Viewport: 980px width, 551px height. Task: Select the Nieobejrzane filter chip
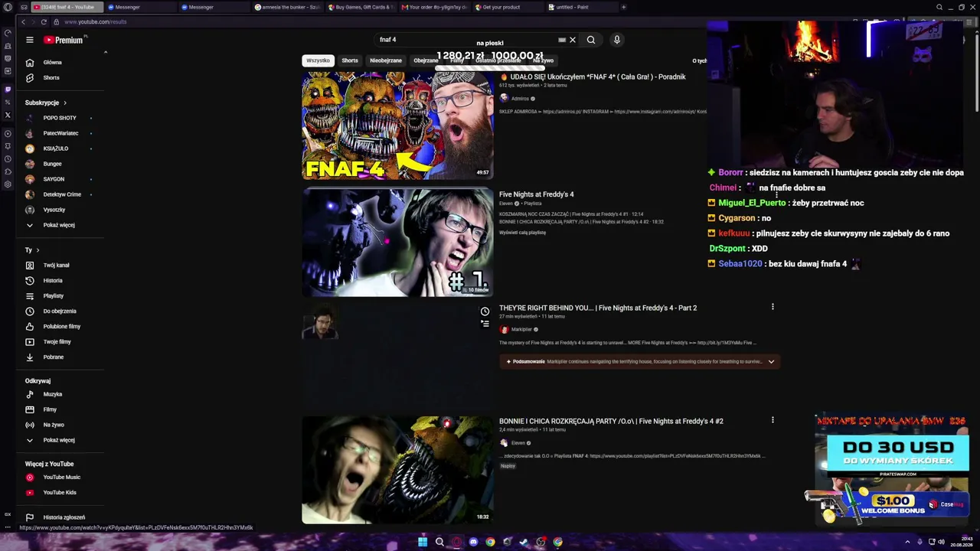(386, 60)
